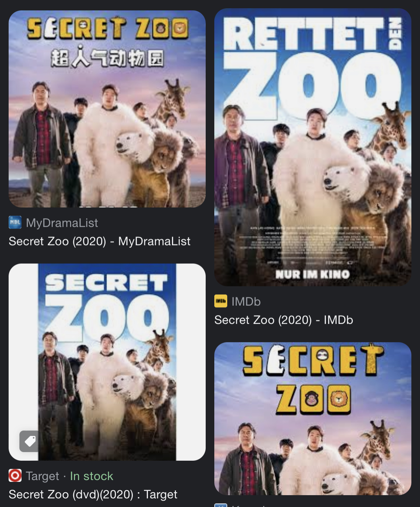
Task: Click the price tag icon on DVD thumbnail
Action: coord(30,441)
